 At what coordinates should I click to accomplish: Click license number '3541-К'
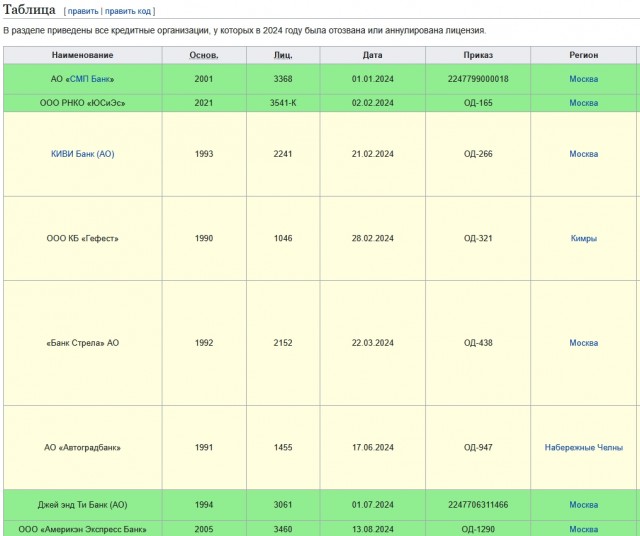[x=283, y=103]
